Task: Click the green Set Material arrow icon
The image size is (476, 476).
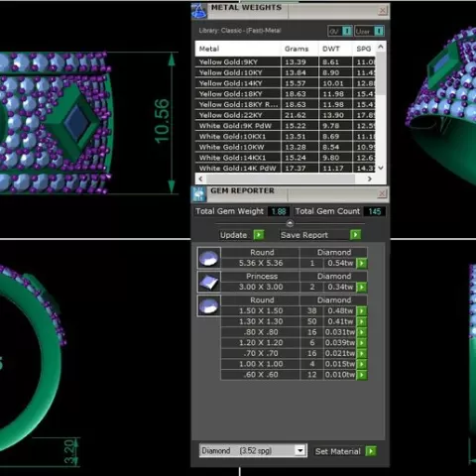Action: 371,451
